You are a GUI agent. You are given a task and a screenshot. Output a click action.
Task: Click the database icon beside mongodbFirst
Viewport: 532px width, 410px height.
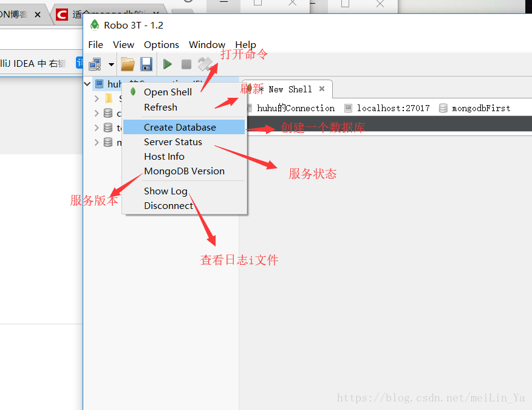pyautogui.click(x=443, y=108)
